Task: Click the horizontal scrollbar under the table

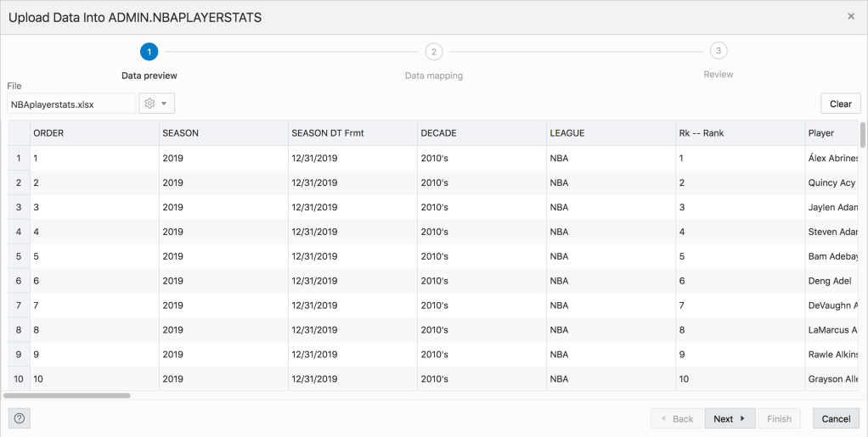Action: point(67,395)
